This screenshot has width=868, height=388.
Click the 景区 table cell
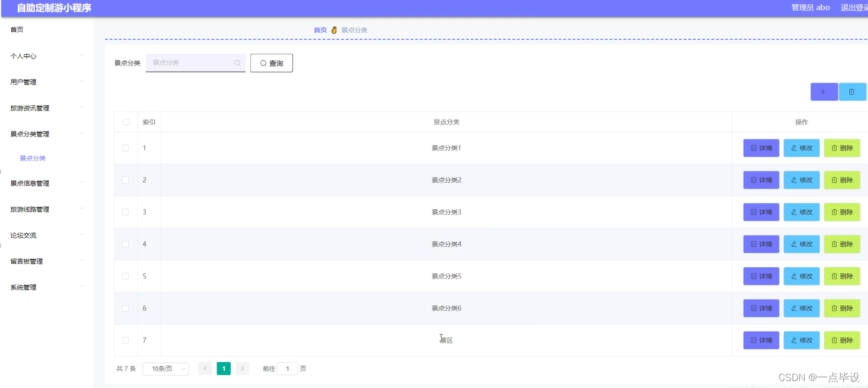click(x=447, y=340)
